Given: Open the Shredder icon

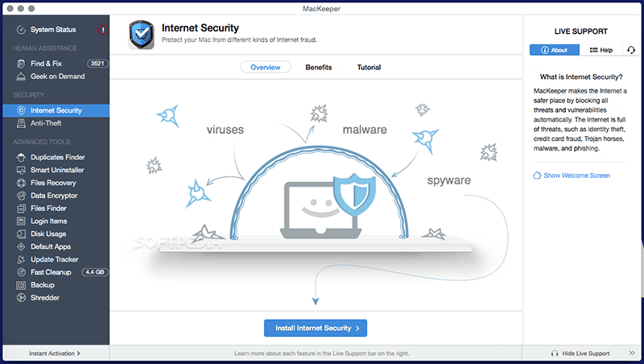Looking at the screenshot, I should point(21,297).
